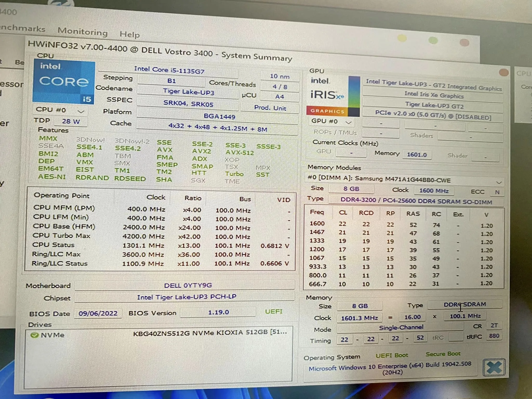Image resolution: width=532 pixels, height=399 pixels.
Task: Open the CPU #0 selector dropdown
Action: point(60,110)
